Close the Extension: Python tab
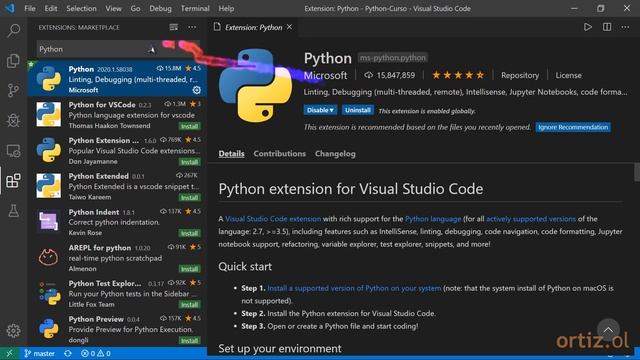This screenshot has height=360, width=640. pyautogui.click(x=289, y=27)
